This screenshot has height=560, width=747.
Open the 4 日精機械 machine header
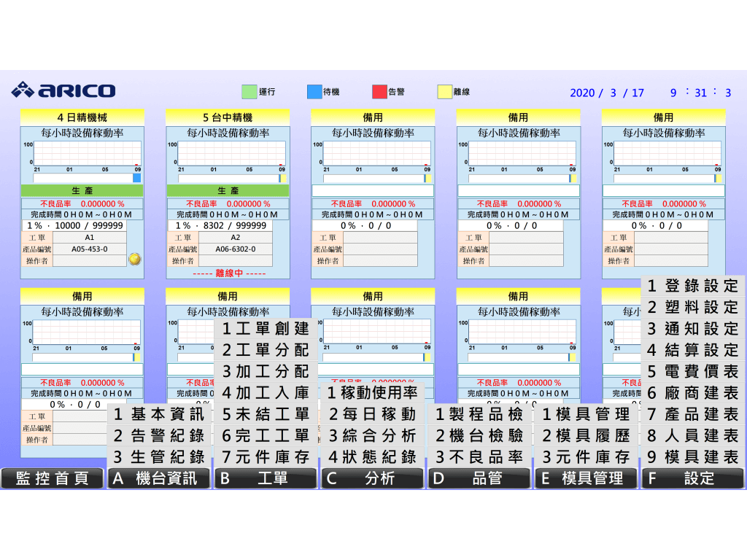(x=82, y=117)
